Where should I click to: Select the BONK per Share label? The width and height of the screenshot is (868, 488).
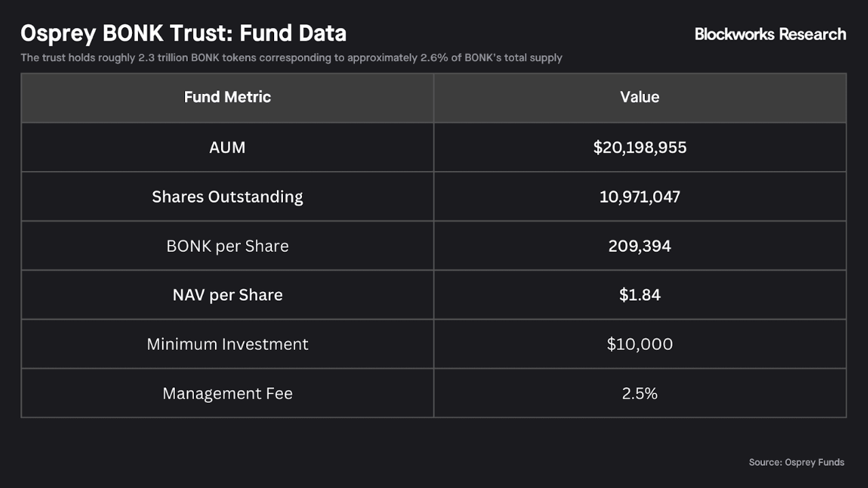tap(227, 246)
